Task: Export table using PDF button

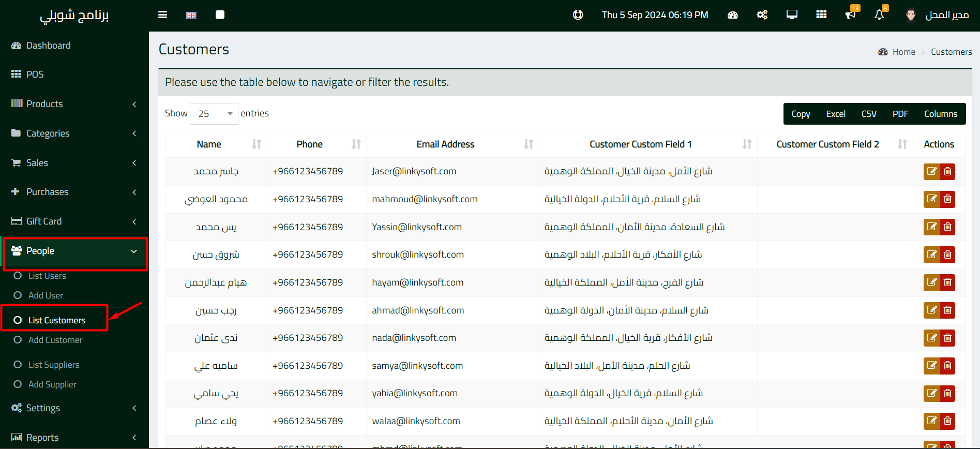Action: click(900, 114)
